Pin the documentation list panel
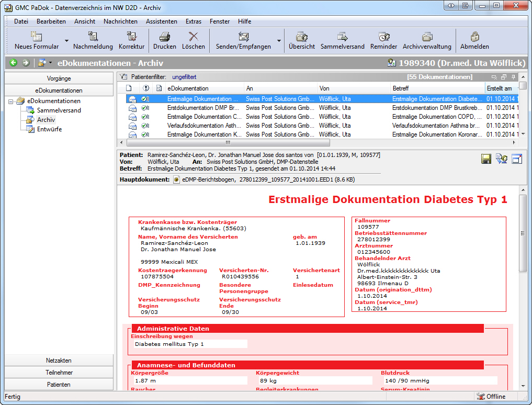Image resolution: width=532 pixels, height=405 pixels. (x=513, y=77)
